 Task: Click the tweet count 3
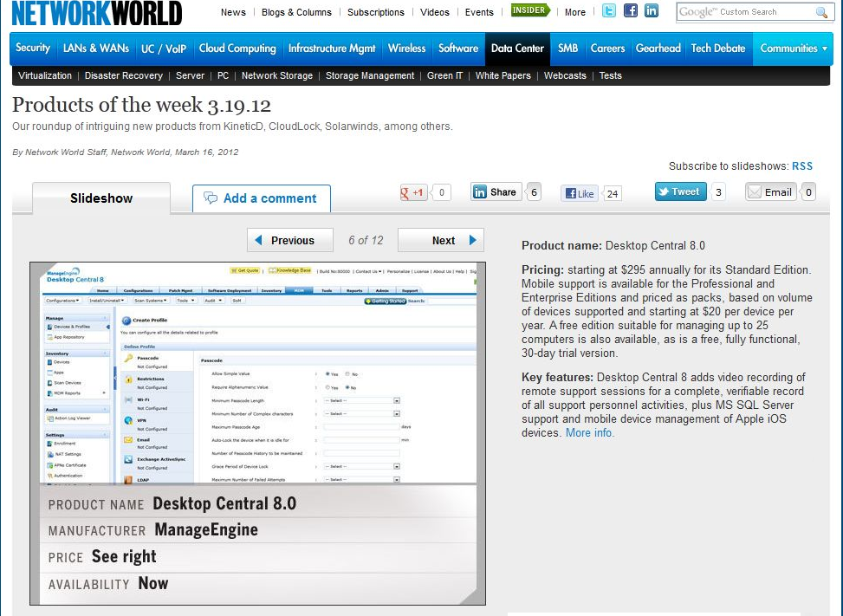718,191
